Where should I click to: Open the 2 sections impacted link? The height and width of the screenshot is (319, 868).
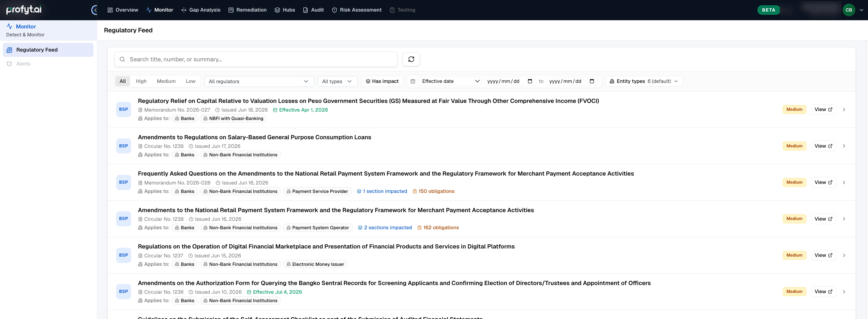tap(385, 228)
